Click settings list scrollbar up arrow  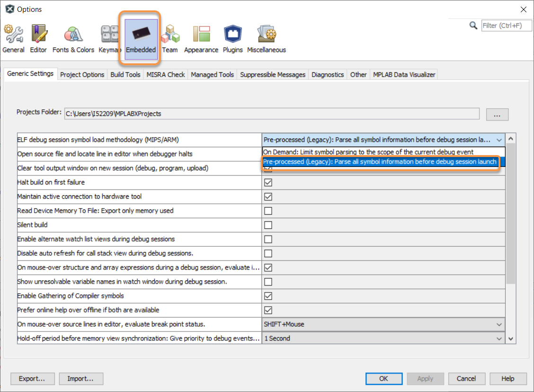pyautogui.click(x=510, y=139)
